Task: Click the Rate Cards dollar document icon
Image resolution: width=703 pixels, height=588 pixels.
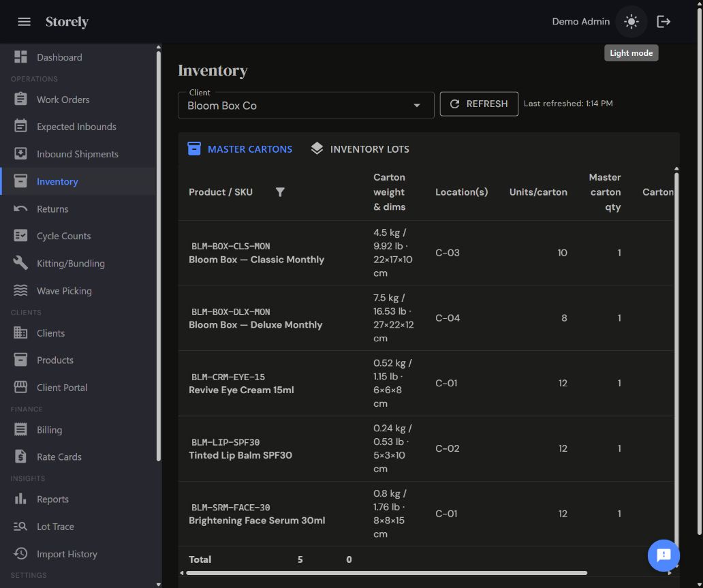Action: click(20, 457)
